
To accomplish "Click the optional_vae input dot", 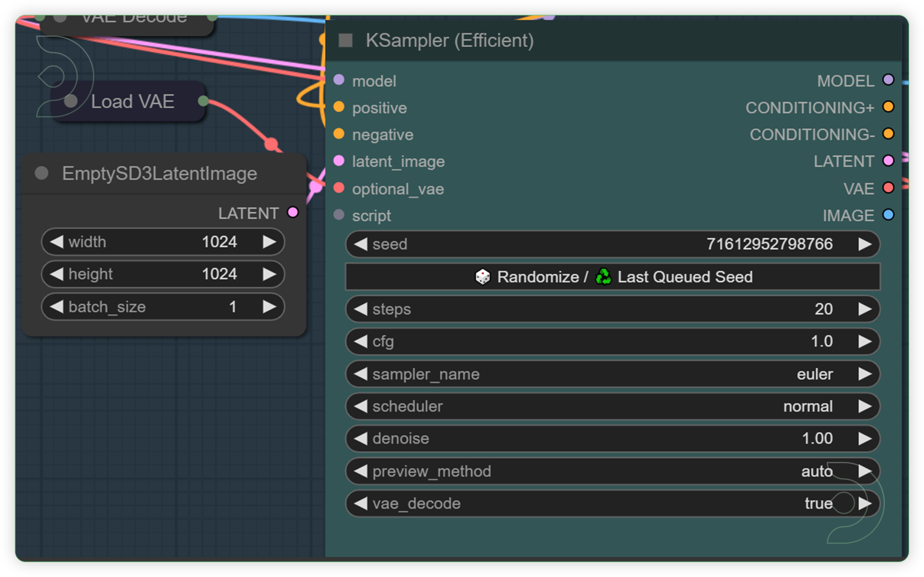I will (x=339, y=188).
